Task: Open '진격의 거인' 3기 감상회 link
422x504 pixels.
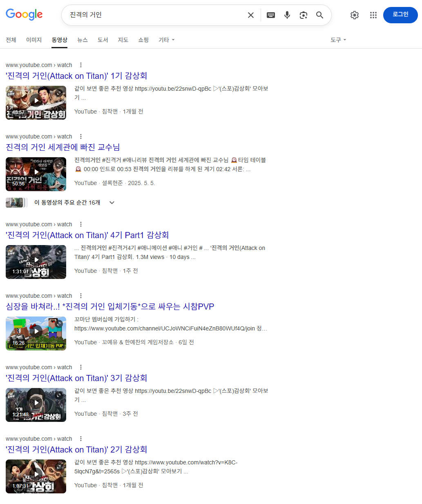Action: (x=76, y=378)
